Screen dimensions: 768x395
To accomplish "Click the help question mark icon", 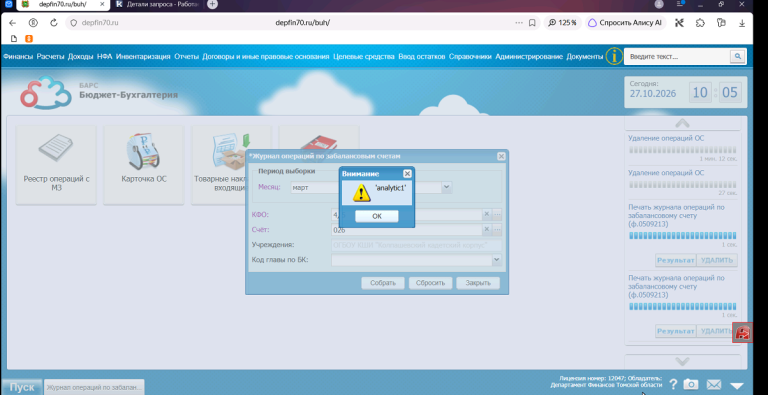I will 673,384.
